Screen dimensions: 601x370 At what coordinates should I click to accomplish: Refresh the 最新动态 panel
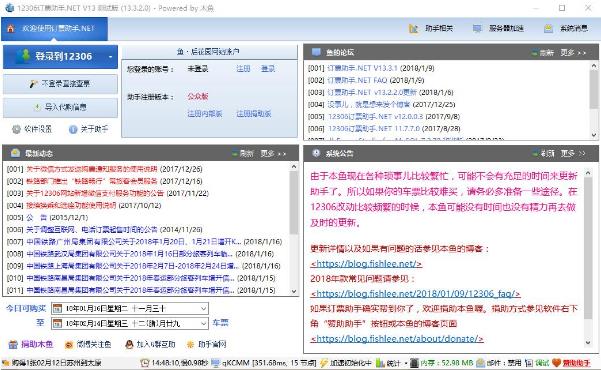pyautogui.click(x=243, y=153)
